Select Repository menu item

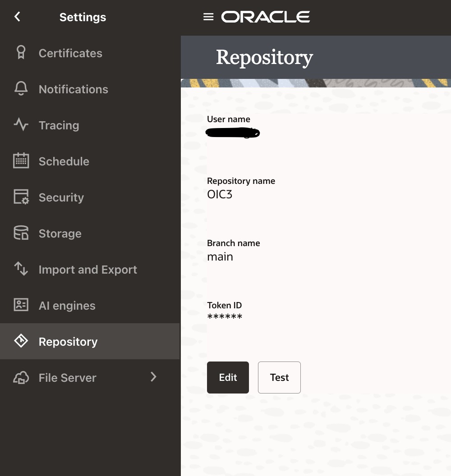click(x=90, y=341)
